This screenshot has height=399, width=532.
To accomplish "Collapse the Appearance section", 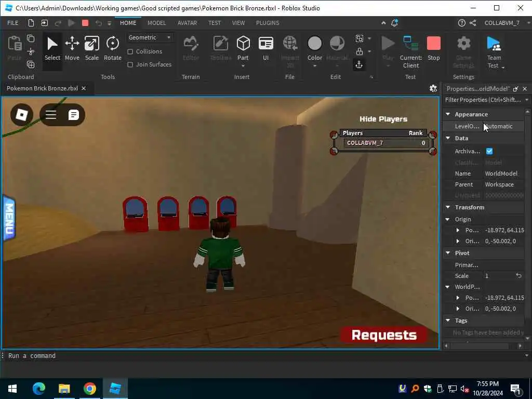I will pos(448,114).
